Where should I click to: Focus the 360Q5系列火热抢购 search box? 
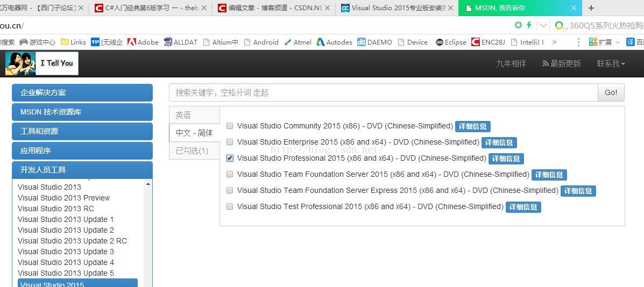606,25
